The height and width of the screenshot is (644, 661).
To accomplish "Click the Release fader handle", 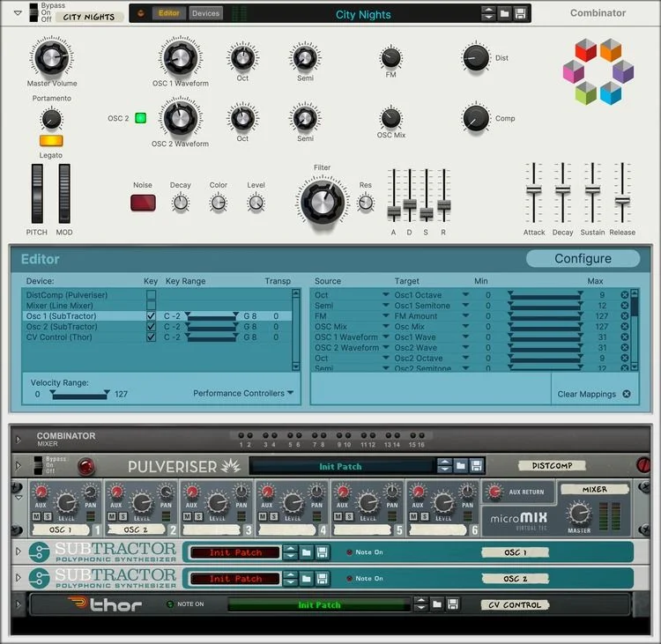I will 622,201.
